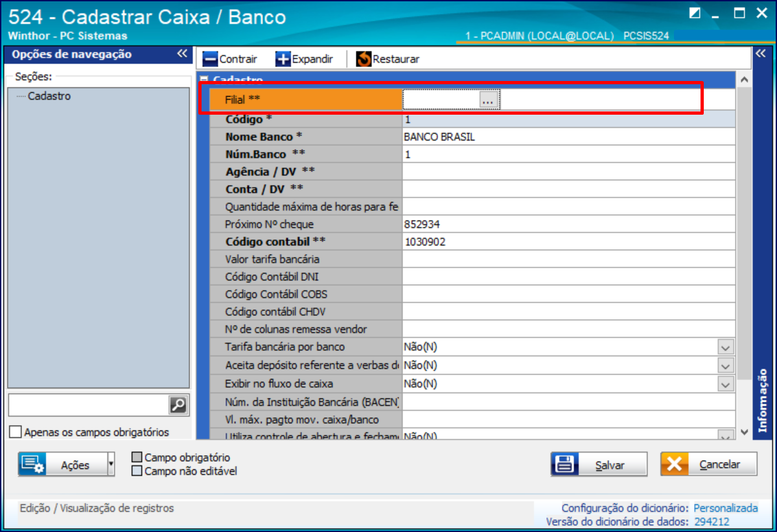Click the Personalizada dictionary configuration link
Image resolution: width=777 pixels, height=532 pixels.
(x=725, y=508)
